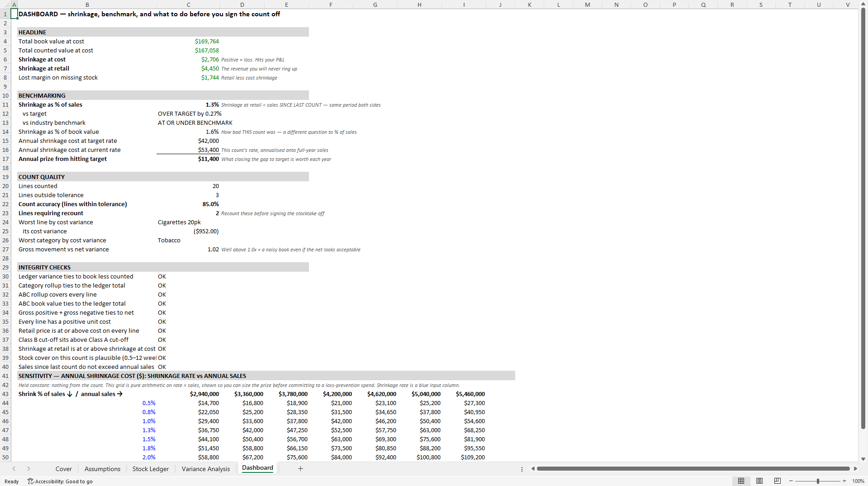Click the vertical scrollbar thumb
The width and height of the screenshot is (868, 486).
pos(863,219)
